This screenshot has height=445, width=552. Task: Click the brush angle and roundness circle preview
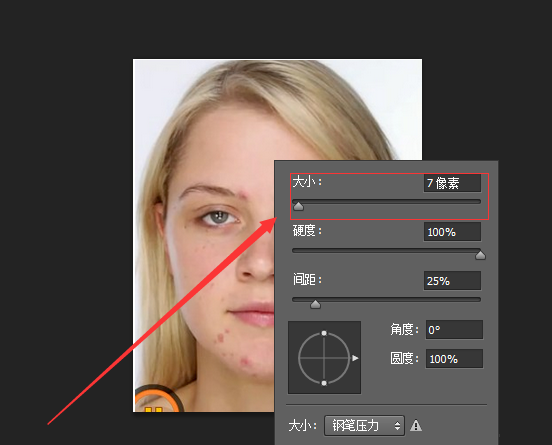point(324,358)
